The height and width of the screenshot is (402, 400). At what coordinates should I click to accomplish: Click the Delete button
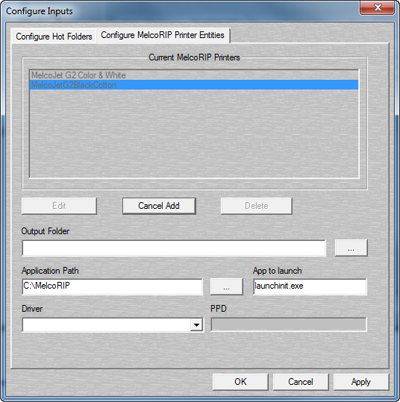256,206
